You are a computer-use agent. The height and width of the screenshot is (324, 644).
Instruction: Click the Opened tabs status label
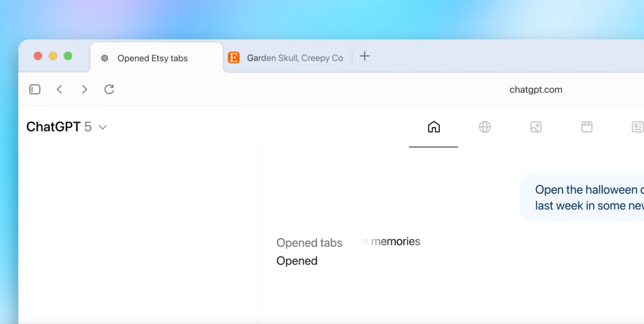pyautogui.click(x=309, y=243)
